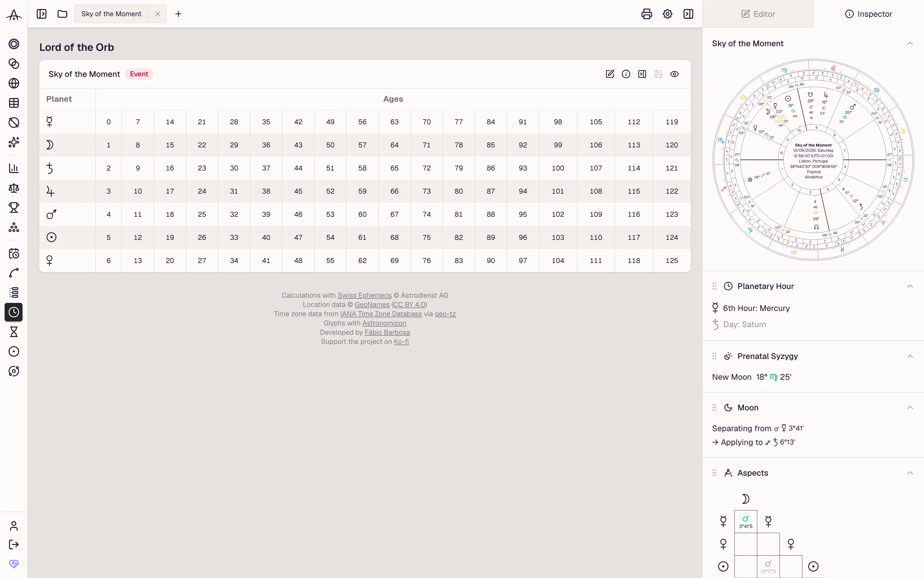The width and height of the screenshot is (924, 578).
Task: Collapse the Planetary Hour section
Action: pyautogui.click(x=910, y=286)
